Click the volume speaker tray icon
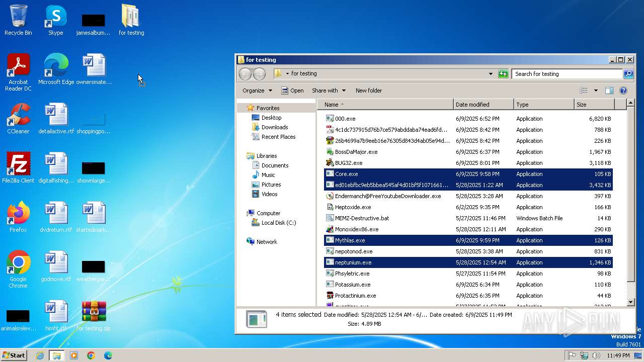Screen dimensions: 644x362 [596, 355]
